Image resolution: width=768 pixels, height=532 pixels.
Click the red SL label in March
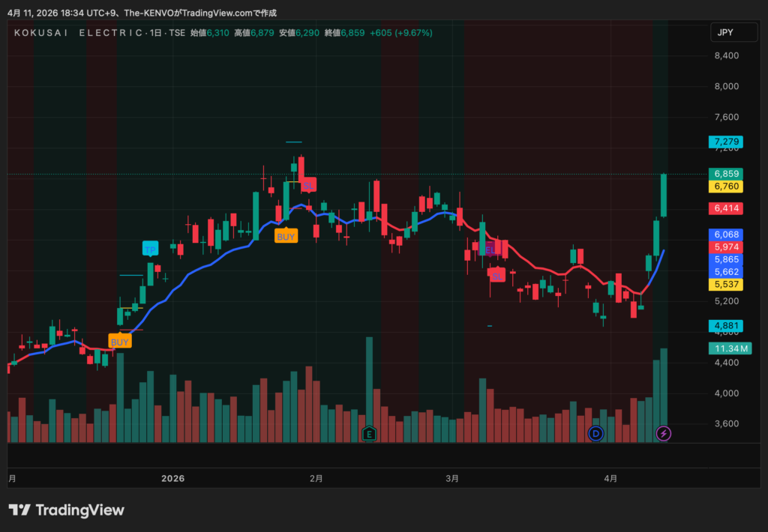[496, 275]
